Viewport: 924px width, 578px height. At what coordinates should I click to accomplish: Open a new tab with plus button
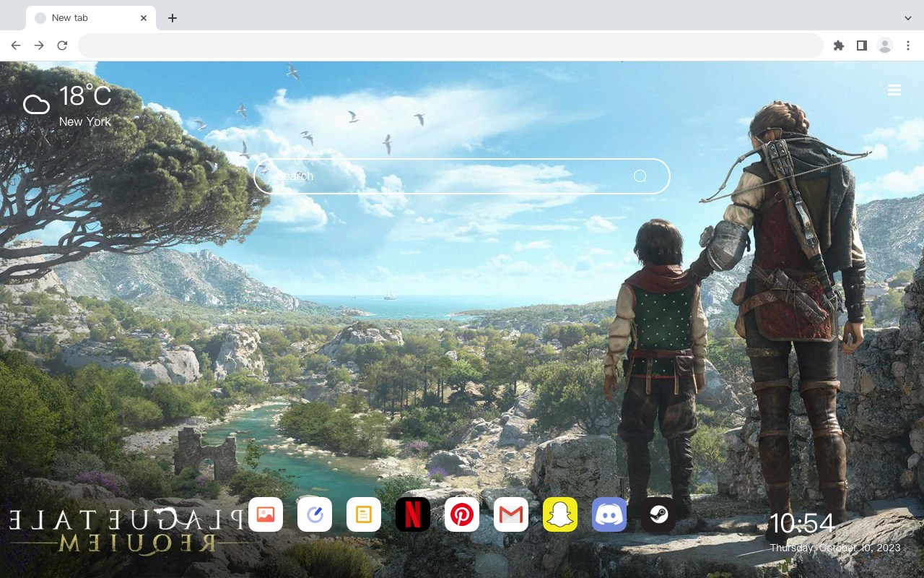(x=172, y=18)
